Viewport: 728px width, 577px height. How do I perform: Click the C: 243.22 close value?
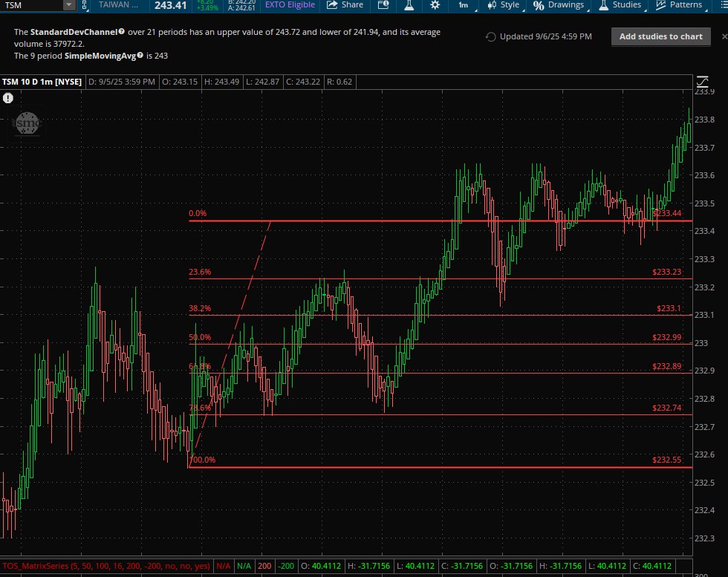[x=303, y=82]
